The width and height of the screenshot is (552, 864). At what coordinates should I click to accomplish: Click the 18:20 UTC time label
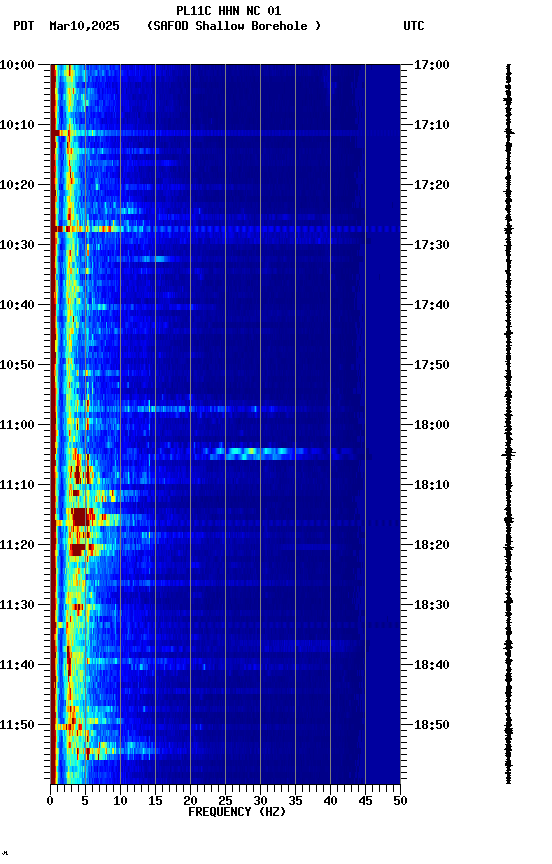432,546
